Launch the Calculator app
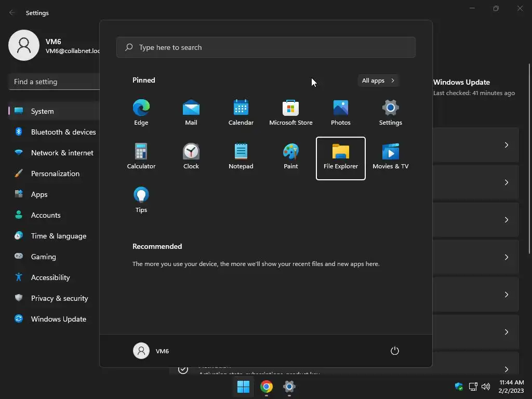This screenshot has height=399, width=532. [141, 157]
